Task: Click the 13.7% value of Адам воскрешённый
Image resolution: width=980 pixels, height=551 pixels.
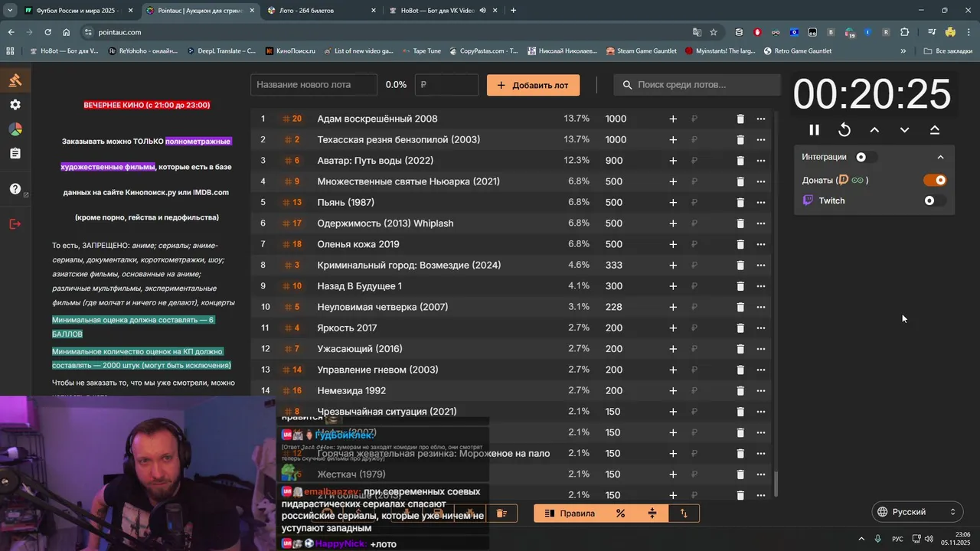Action: point(577,119)
